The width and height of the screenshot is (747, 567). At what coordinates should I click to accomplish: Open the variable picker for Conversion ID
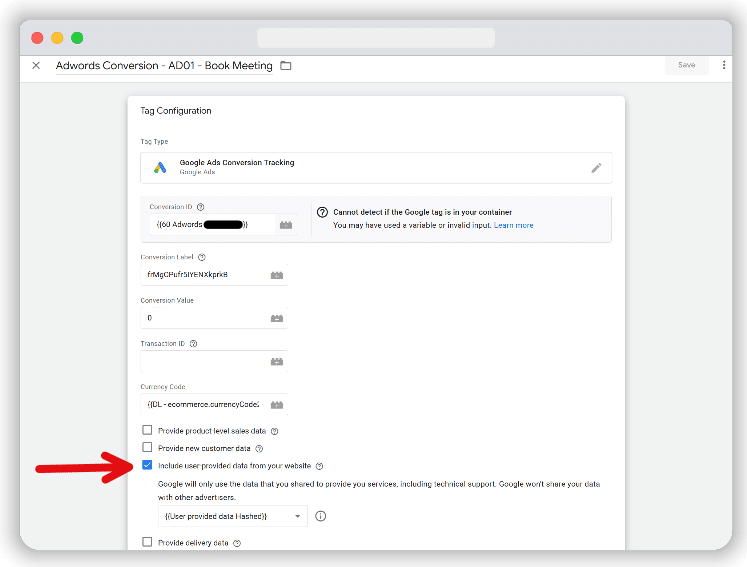coord(286,225)
